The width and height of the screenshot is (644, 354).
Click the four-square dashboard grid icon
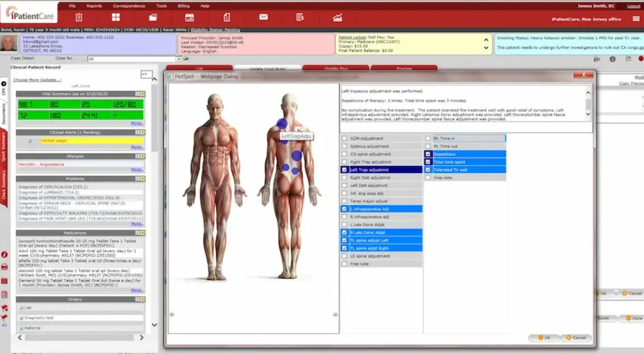pos(116,18)
